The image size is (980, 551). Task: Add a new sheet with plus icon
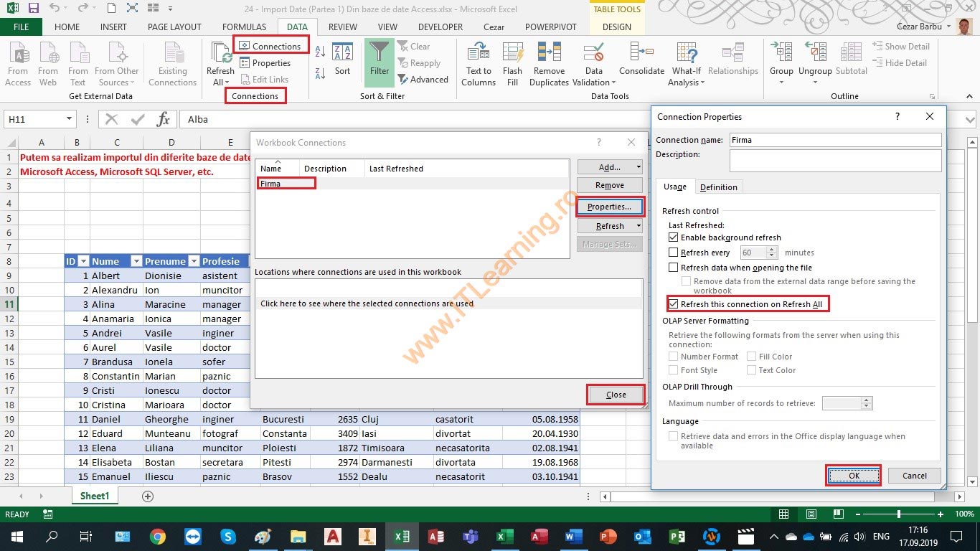(148, 496)
